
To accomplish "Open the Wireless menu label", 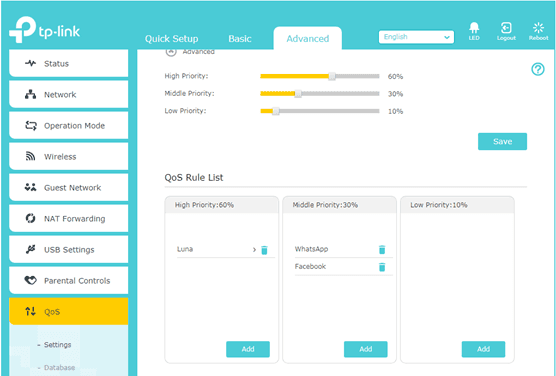I will [x=60, y=157].
